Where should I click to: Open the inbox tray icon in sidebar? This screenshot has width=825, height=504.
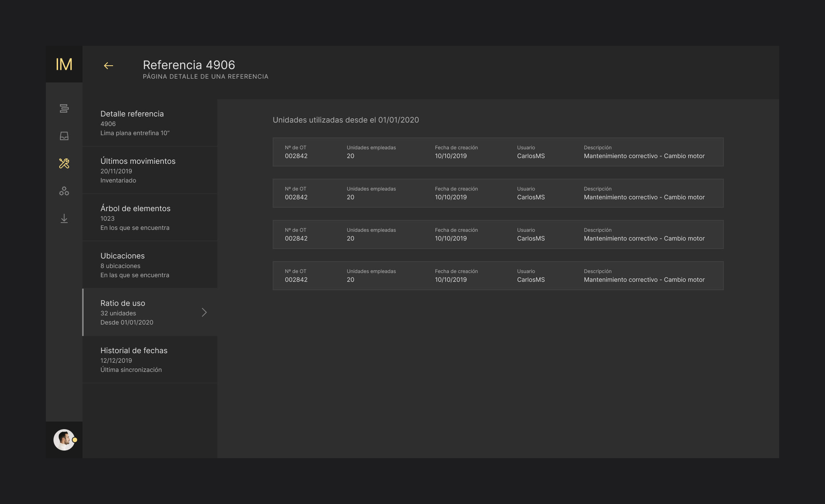pyautogui.click(x=64, y=136)
